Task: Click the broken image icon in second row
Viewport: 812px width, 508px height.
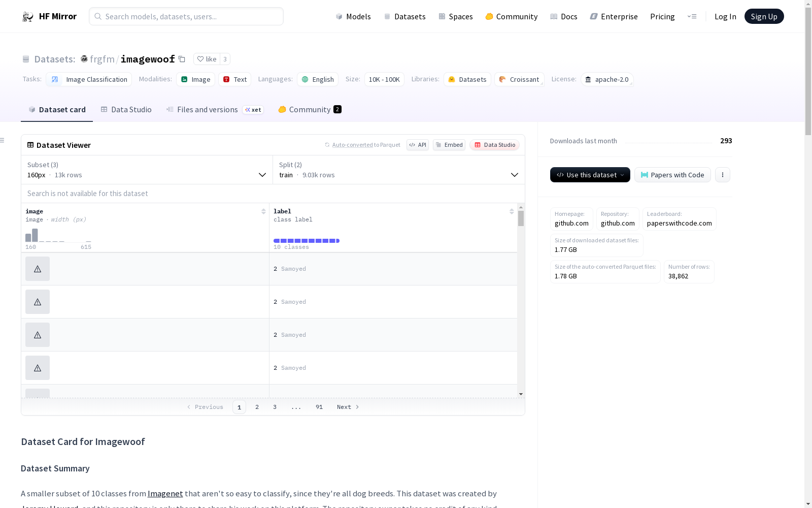Action: [x=38, y=302]
